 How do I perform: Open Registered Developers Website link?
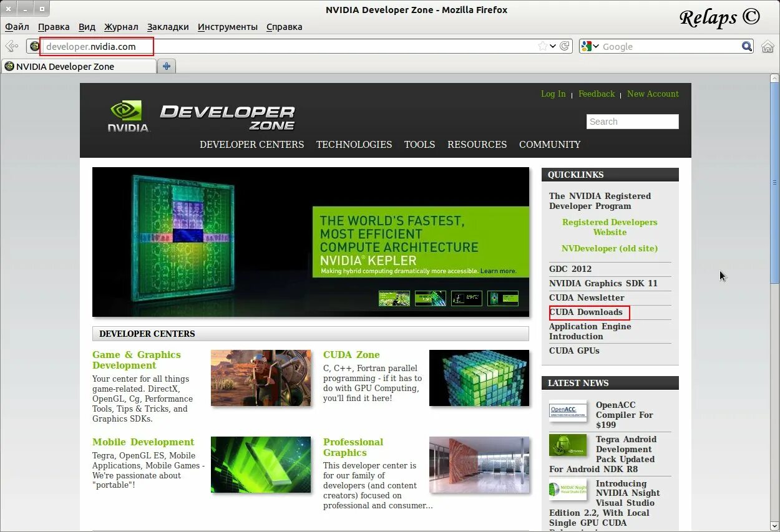coord(610,227)
